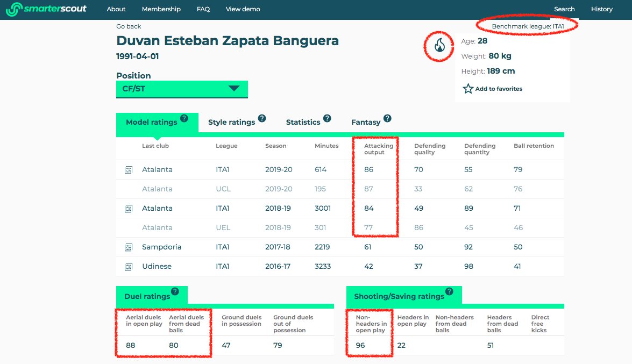
Task: Open the Membership menu item
Action: click(x=161, y=9)
